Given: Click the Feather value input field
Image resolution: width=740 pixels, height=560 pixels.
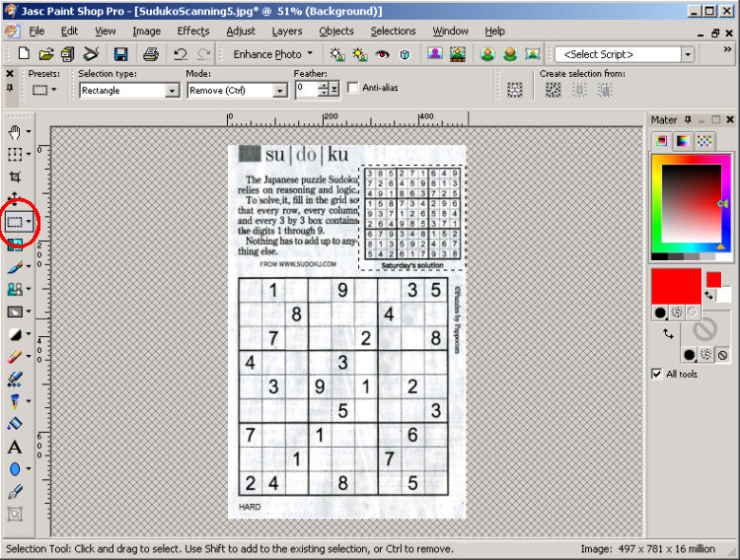Looking at the screenshot, I should pyautogui.click(x=308, y=89).
